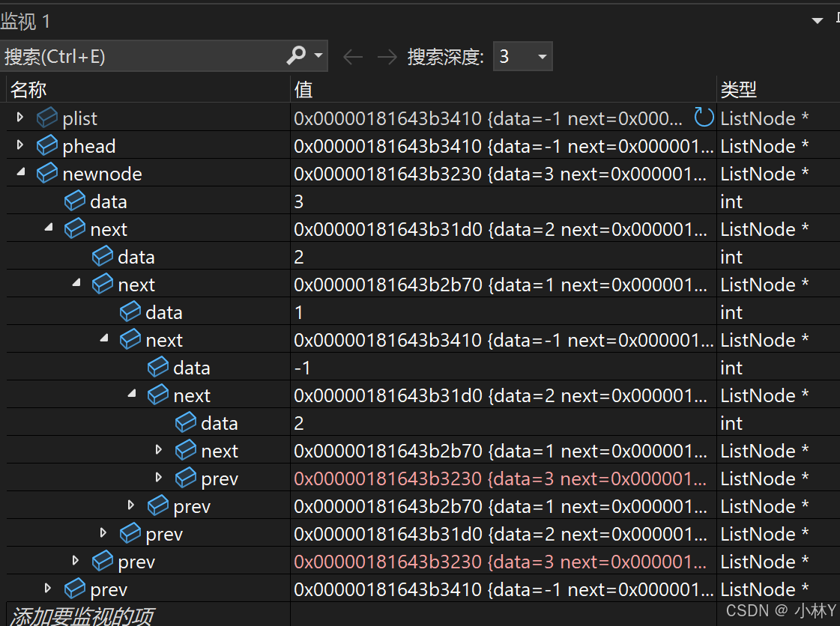Expand prev node 0x00000181643b2b70

[x=130, y=505]
